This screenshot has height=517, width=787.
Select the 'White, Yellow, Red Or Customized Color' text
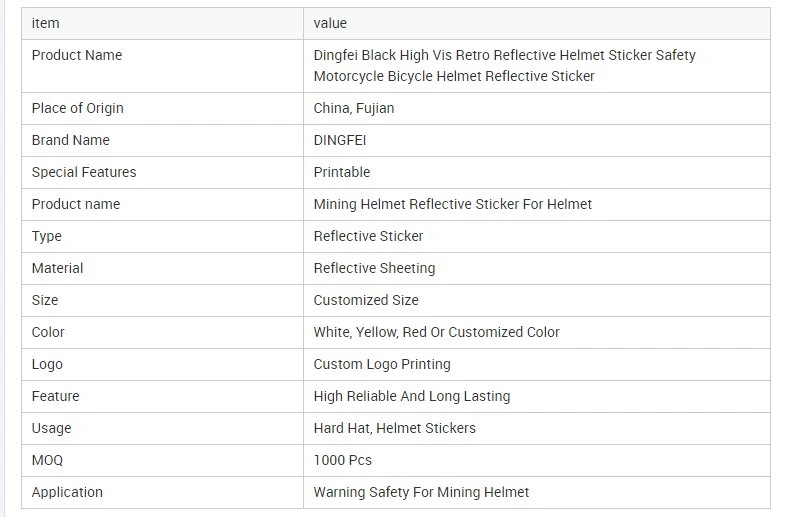[x=437, y=332]
